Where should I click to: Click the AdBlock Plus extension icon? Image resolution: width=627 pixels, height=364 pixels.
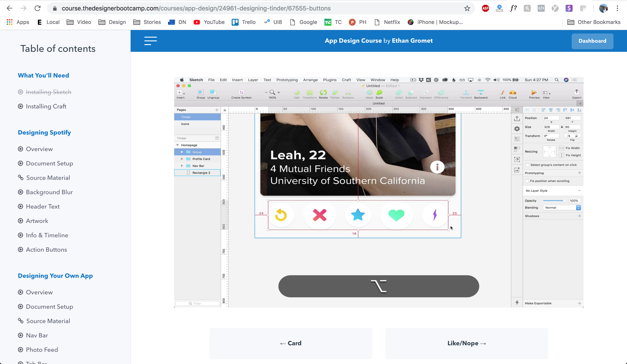[x=485, y=8]
